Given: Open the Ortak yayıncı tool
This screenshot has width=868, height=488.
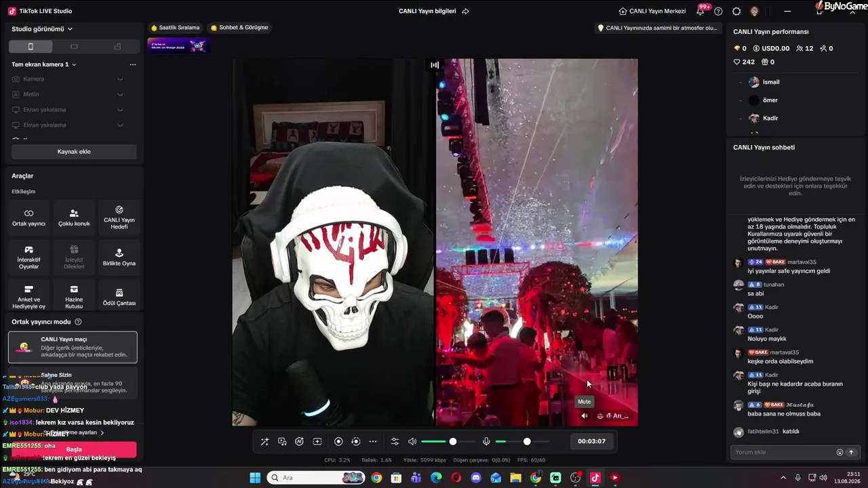Looking at the screenshot, I should (x=28, y=218).
